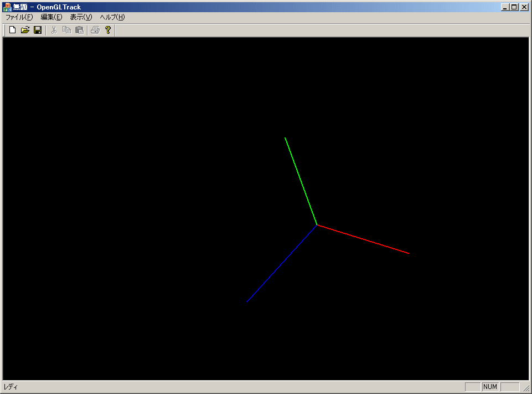Click the OpenGLTrack title bar app icon
The width and height of the screenshot is (532, 394).
pos(7,7)
